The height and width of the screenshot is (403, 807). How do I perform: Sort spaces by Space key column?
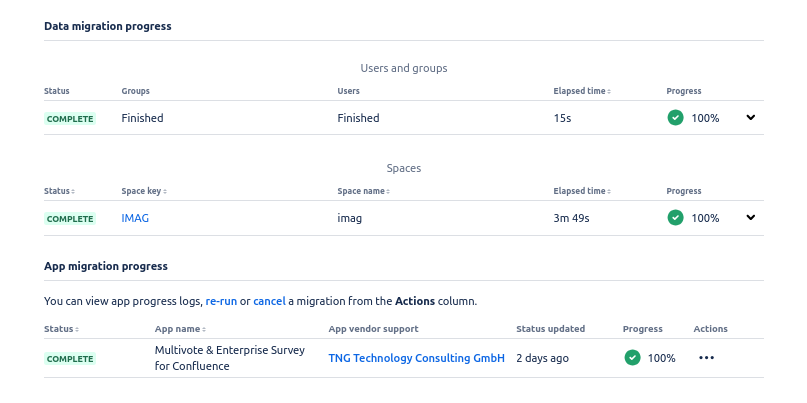point(143,191)
